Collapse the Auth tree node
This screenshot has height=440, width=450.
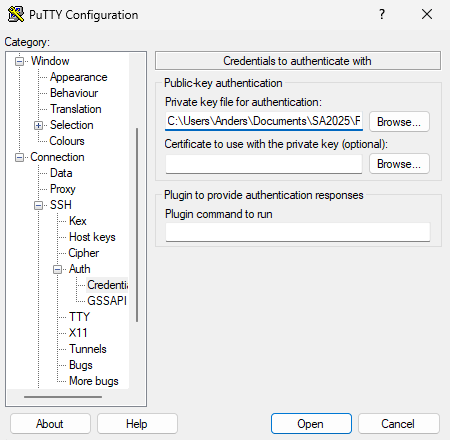tap(58, 269)
